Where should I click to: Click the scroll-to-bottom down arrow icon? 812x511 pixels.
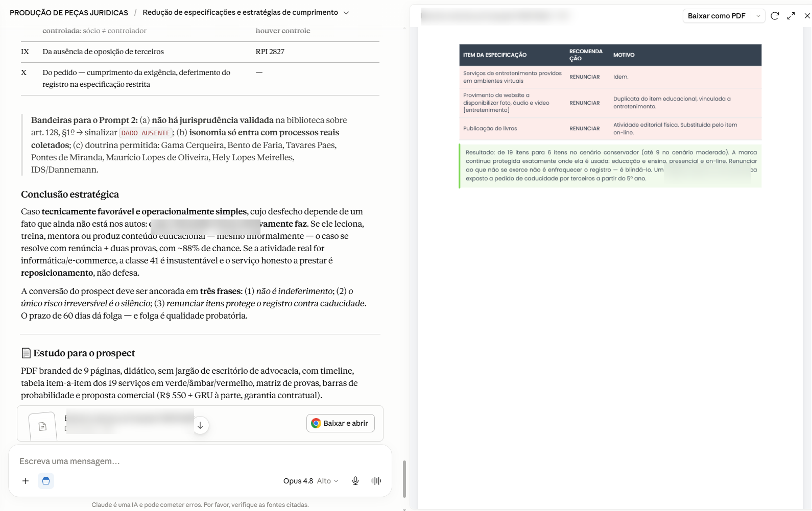pyautogui.click(x=200, y=425)
